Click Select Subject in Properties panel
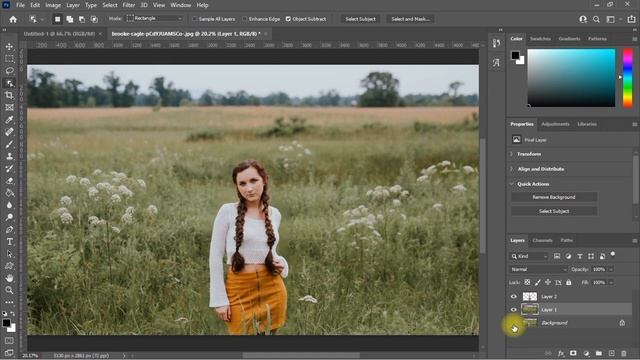 click(x=554, y=211)
